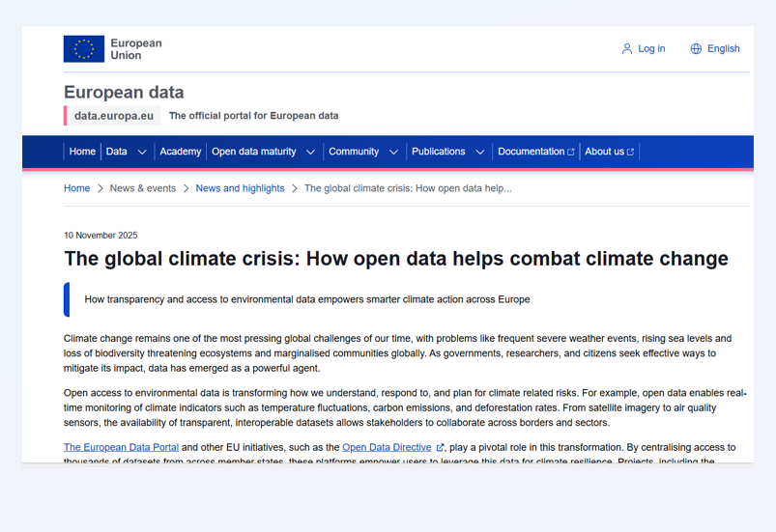This screenshot has width=776, height=532.
Task: Open the News and highlights breadcrumb
Action: point(240,188)
